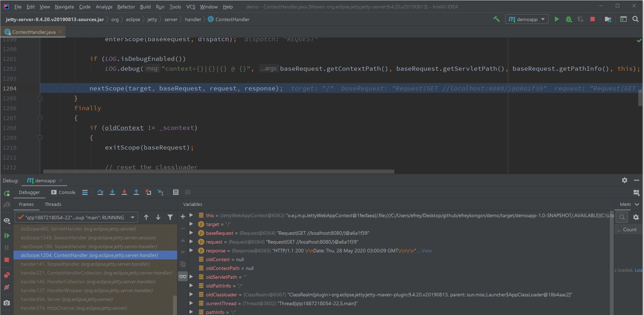Open the Project Structure dialog icon

pyautogui.click(x=608, y=19)
